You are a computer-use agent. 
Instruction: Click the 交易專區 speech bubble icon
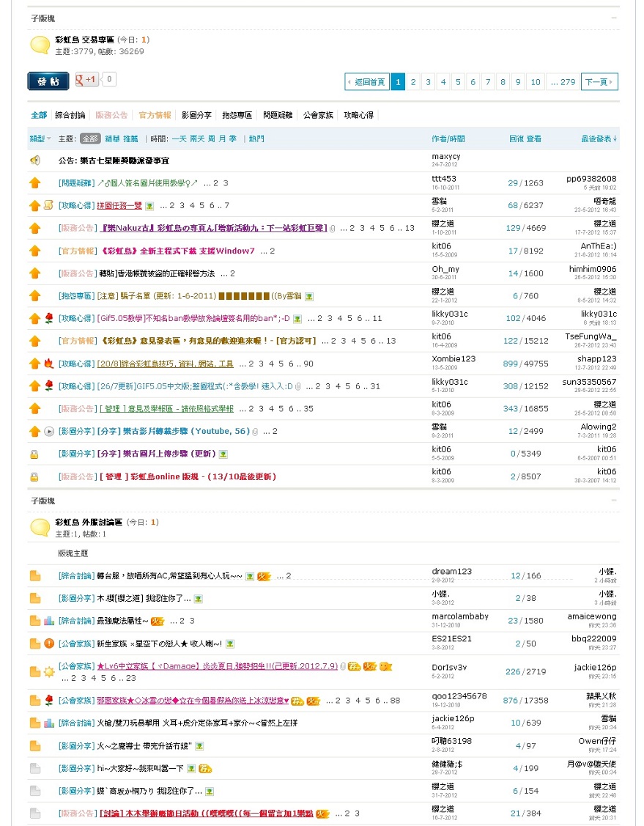click(40, 45)
